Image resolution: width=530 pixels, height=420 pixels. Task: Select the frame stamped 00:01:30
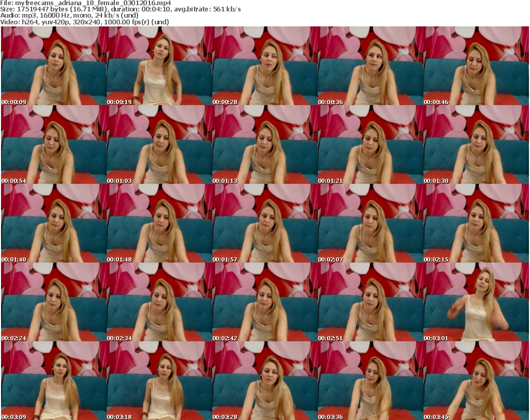tap(476, 144)
